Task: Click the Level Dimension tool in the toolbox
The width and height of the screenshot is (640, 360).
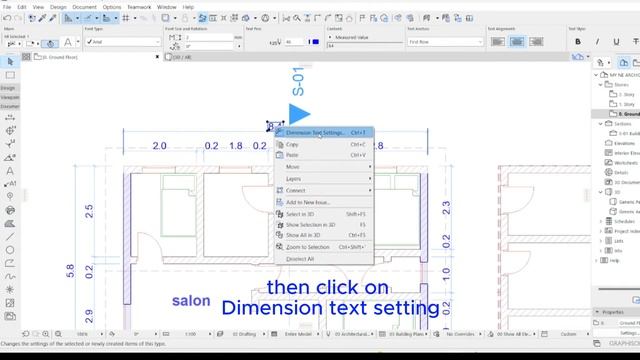Action: point(10,131)
